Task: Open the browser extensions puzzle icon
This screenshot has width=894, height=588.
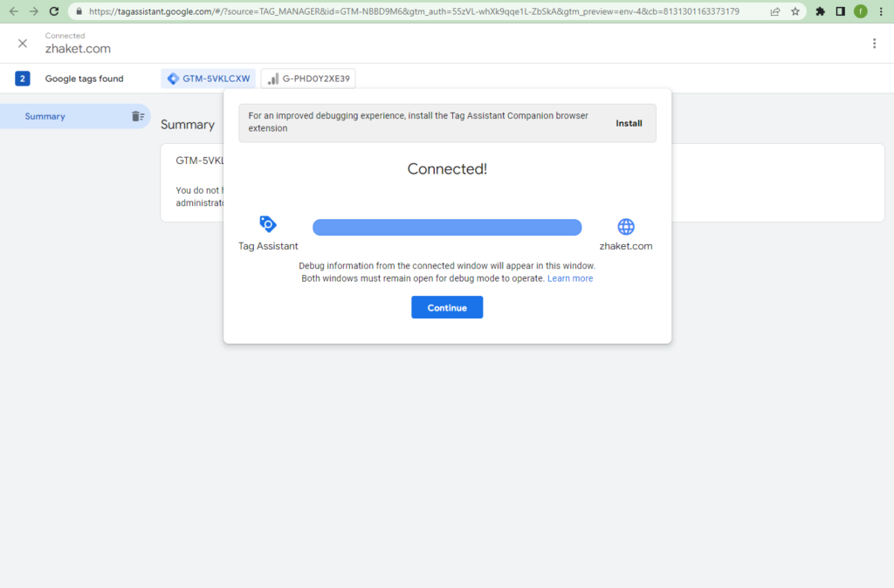Action: (x=820, y=11)
